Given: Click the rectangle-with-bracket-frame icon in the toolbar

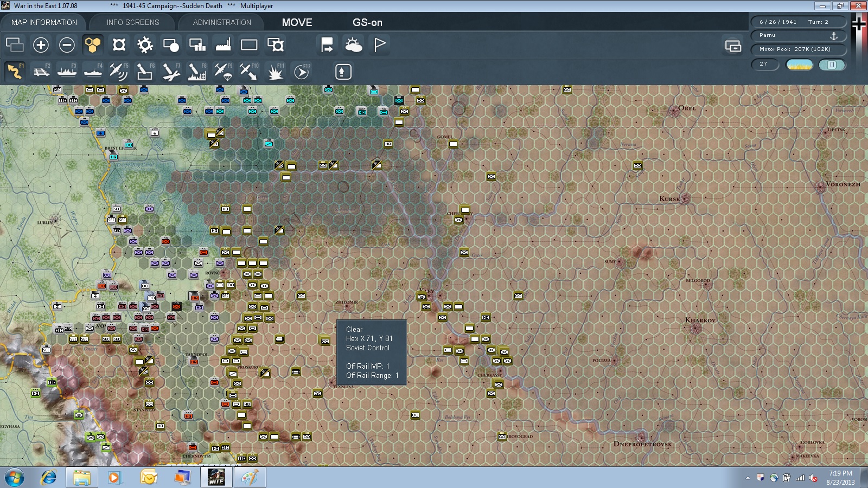Looking at the screenshot, I should (x=275, y=44).
